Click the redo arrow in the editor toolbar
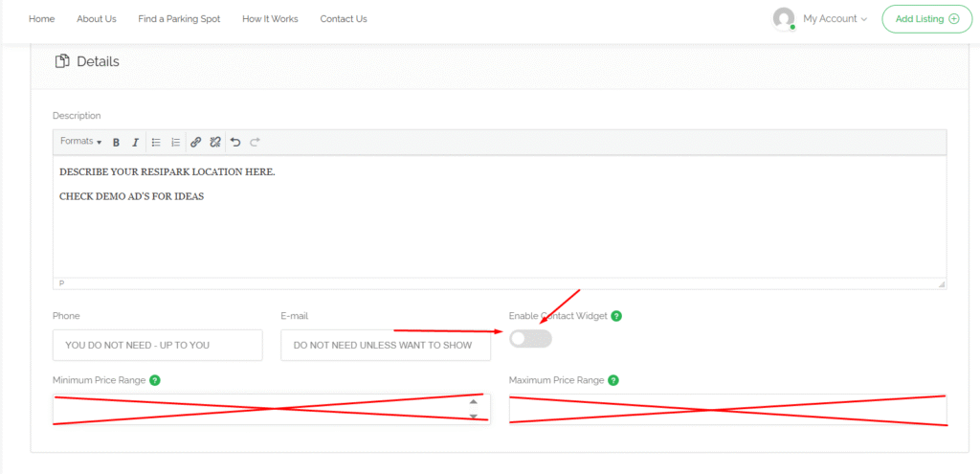The image size is (980, 474). click(255, 143)
